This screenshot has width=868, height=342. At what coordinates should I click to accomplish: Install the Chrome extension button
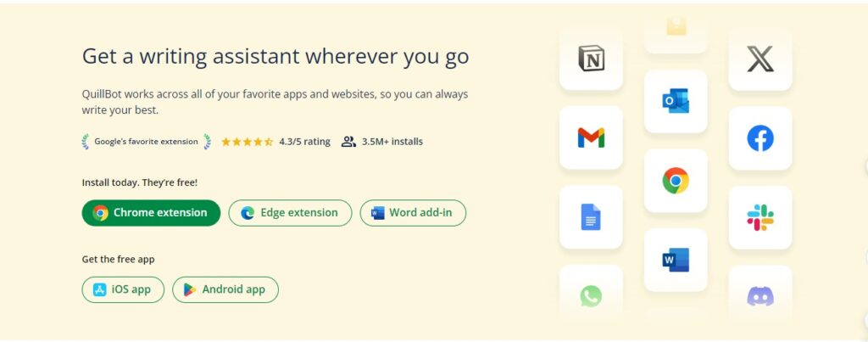[x=151, y=213]
